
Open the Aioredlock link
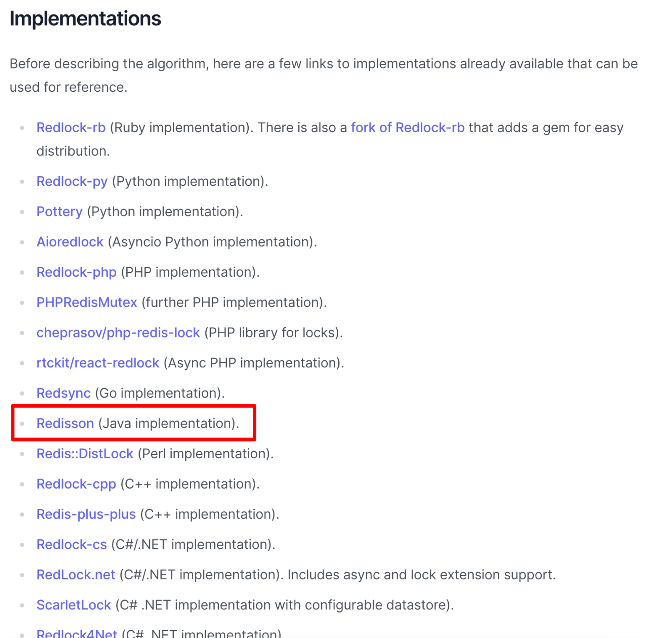click(70, 242)
